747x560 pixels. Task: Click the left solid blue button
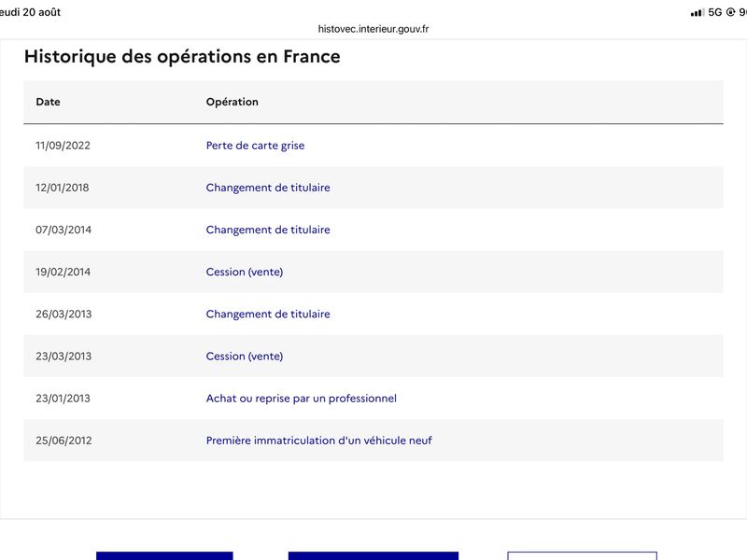point(164,555)
